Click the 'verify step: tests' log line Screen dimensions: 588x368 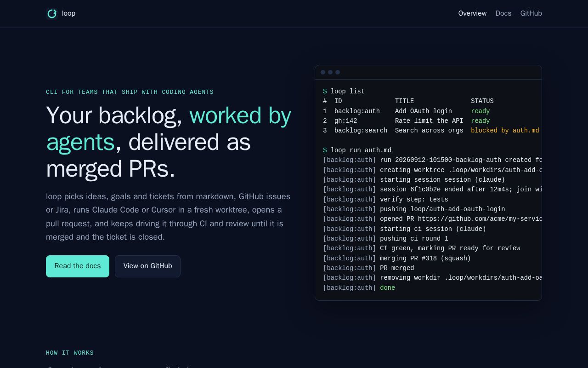point(385,200)
